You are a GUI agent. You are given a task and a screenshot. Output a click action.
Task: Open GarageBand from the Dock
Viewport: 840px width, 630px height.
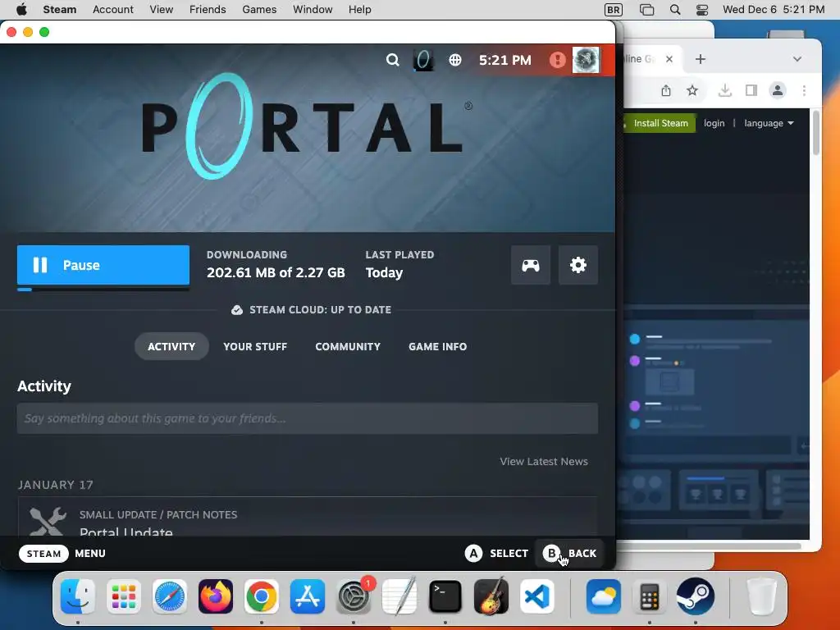tap(491, 596)
